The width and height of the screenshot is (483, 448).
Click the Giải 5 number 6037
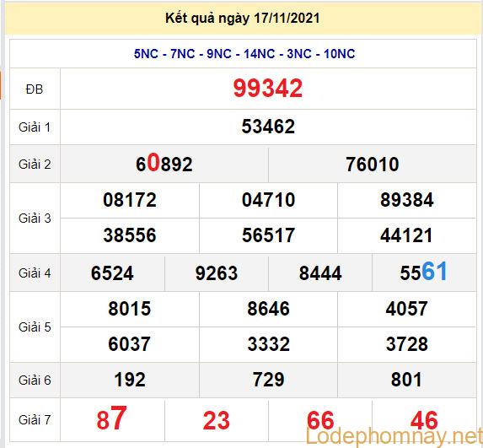[x=129, y=343]
